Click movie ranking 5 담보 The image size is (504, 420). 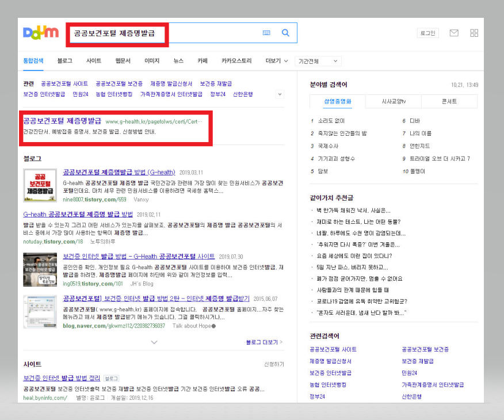tap(323, 171)
